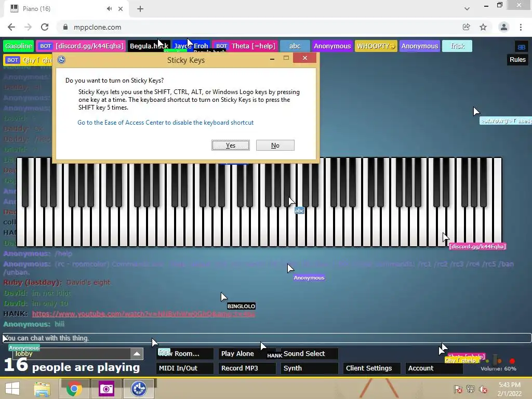This screenshot has height=399, width=532.
Task: Select the Piano (16) browser tab
Action: (x=66, y=9)
